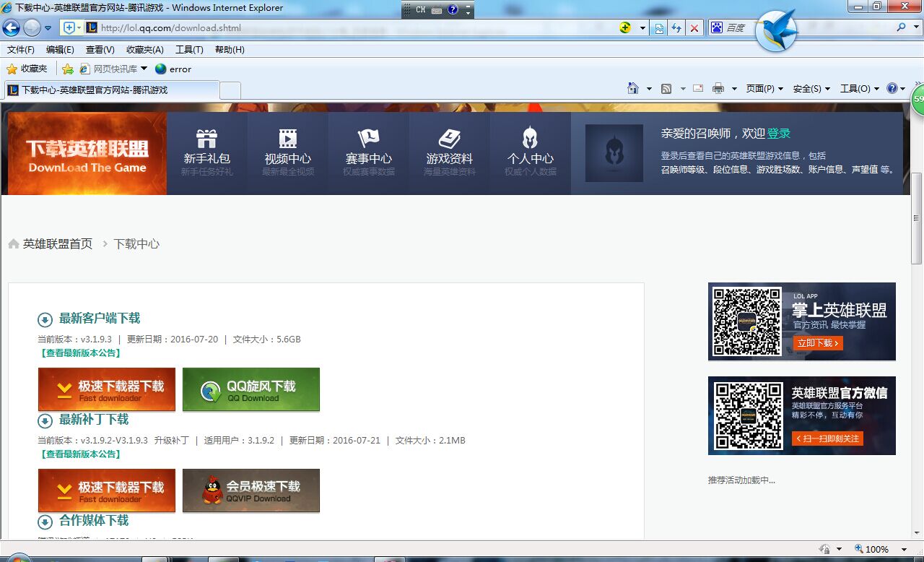Click 最新客户端下载 heading download icon
The height and width of the screenshot is (562, 924).
(45, 319)
